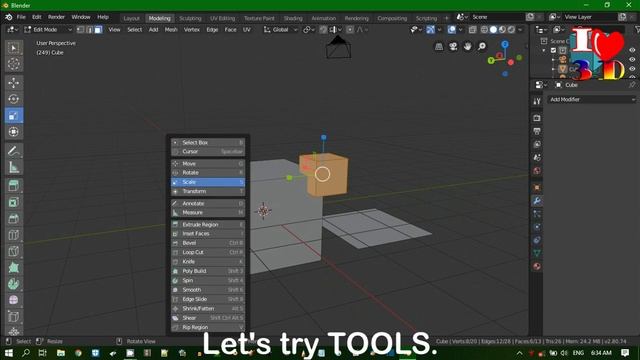Screen dimensions: 640x360
Task: Select the Inset Faces tool icon
Action: pyautogui.click(x=13, y=202)
